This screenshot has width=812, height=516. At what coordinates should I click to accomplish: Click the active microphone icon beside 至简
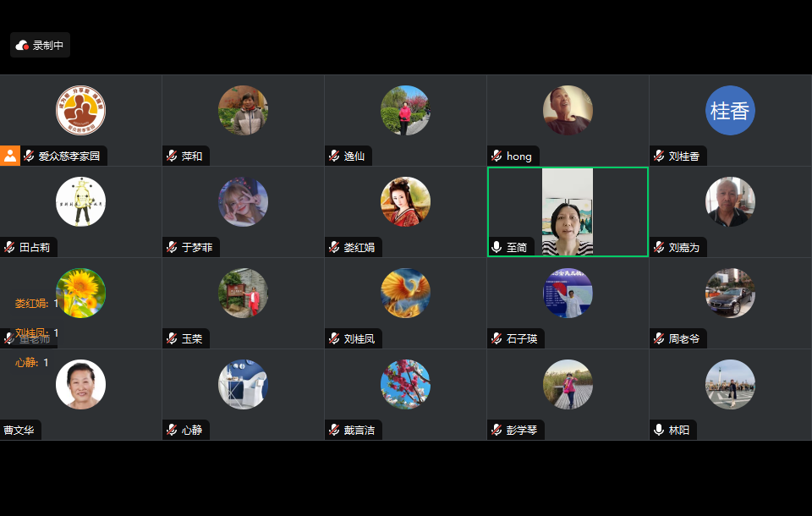(x=497, y=247)
